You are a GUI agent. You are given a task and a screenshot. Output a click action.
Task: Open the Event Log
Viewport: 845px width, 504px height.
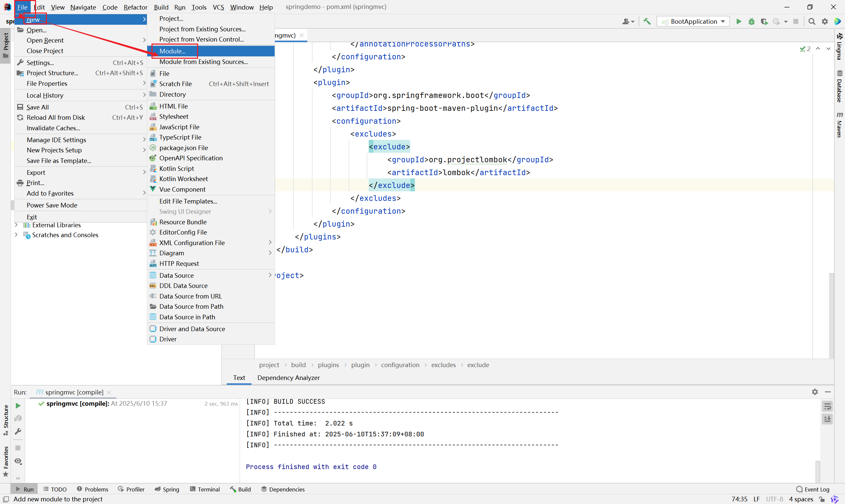coord(813,489)
